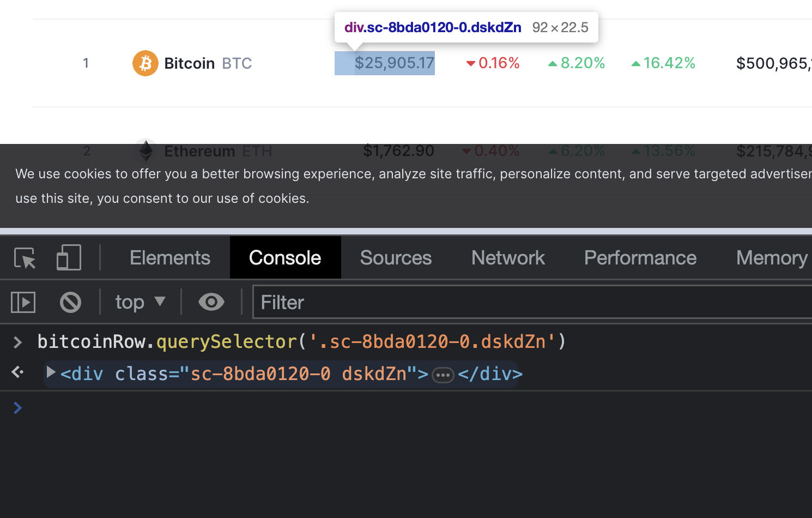812x518 pixels.
Task: Click the empty console prompt line
Action: coord(381,408)
